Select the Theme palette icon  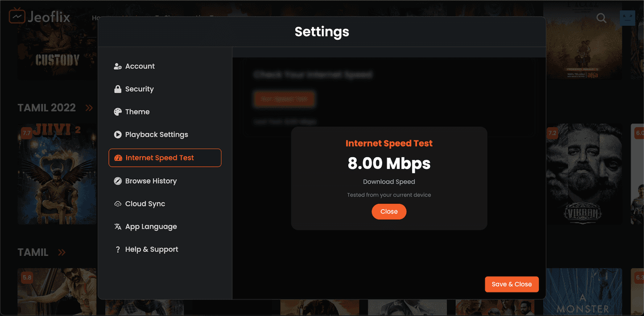pos(117,112)
